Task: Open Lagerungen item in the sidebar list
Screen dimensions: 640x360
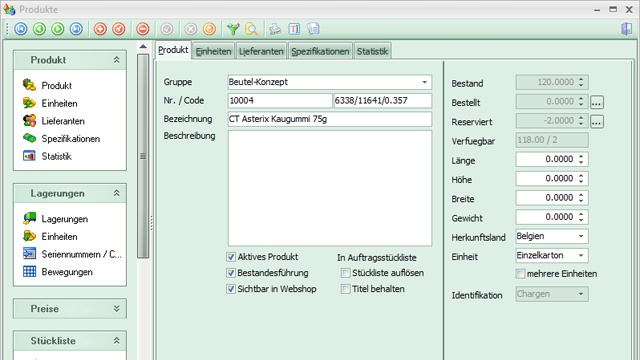Action: tap(64, 219)
